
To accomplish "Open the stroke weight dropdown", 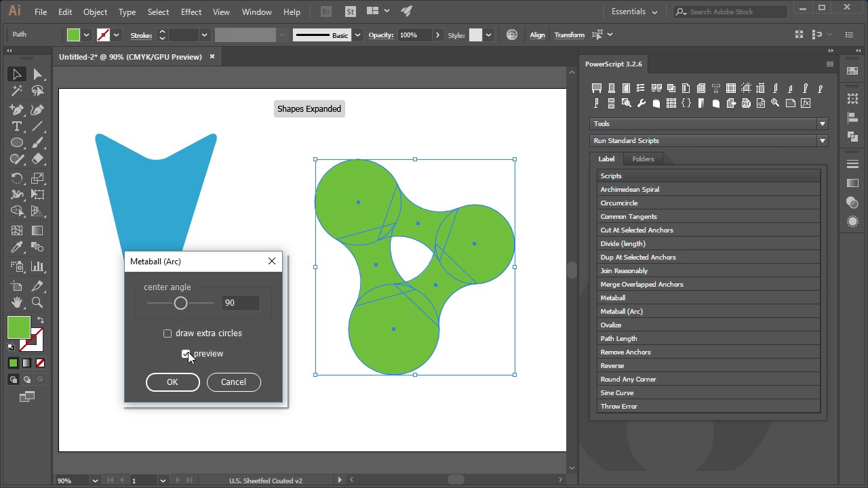I will click(x=203, y=35).
